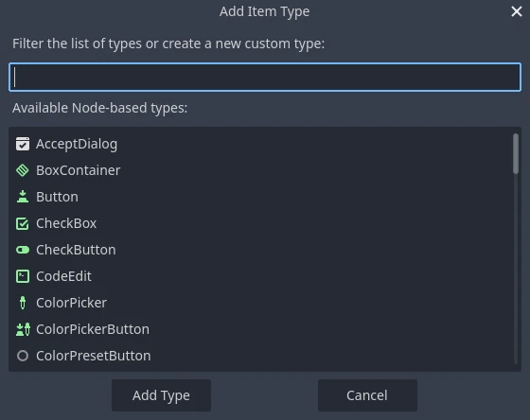Click the CheckBox type icon

click(x=23, y=223)
